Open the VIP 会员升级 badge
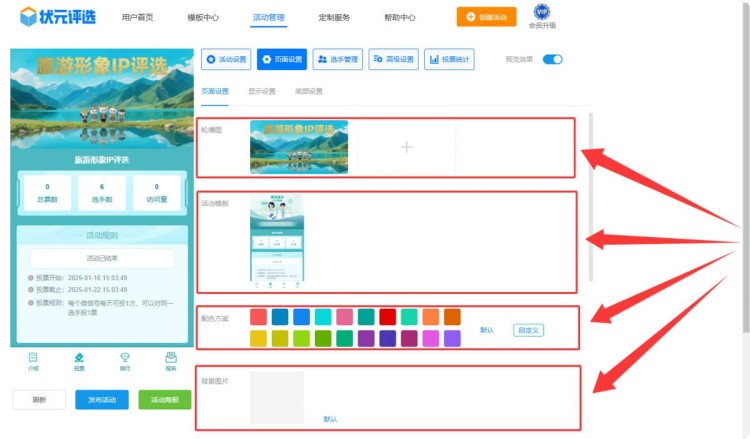 541,17
